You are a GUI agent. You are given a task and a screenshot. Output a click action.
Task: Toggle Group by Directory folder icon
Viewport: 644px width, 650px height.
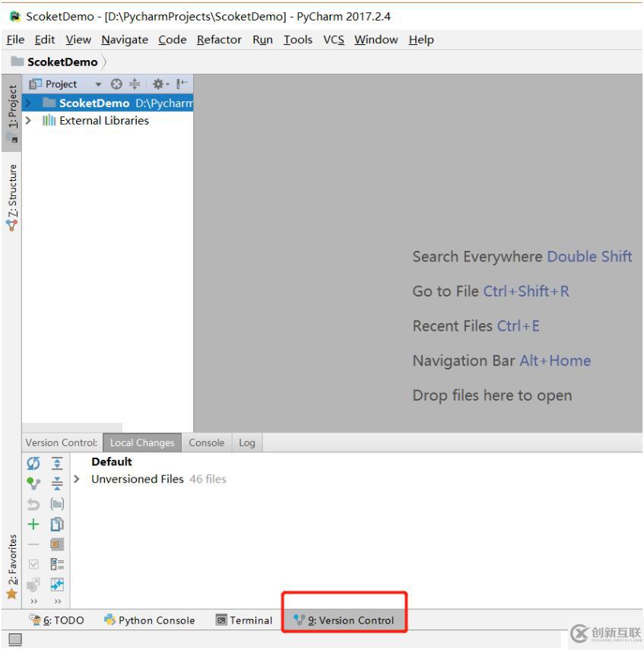[x=56, y=503]
